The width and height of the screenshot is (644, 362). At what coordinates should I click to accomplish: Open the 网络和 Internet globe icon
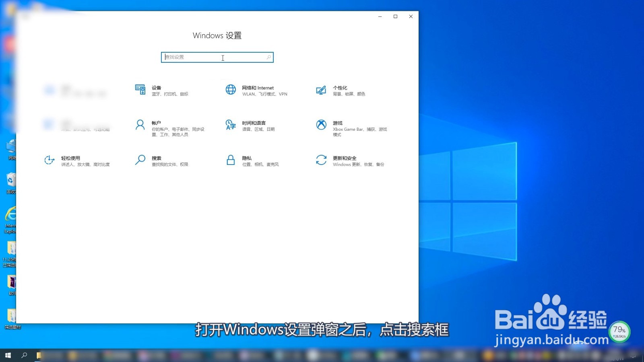tap(231, 90)
